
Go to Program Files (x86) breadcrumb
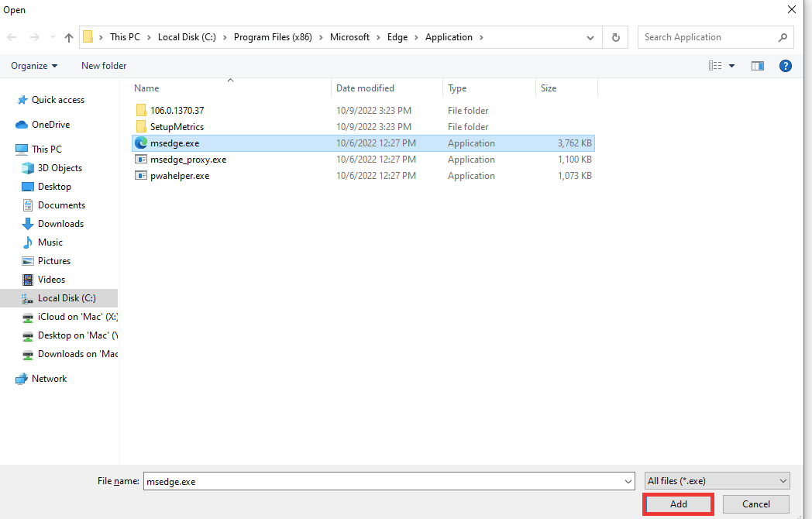(273, 37)
